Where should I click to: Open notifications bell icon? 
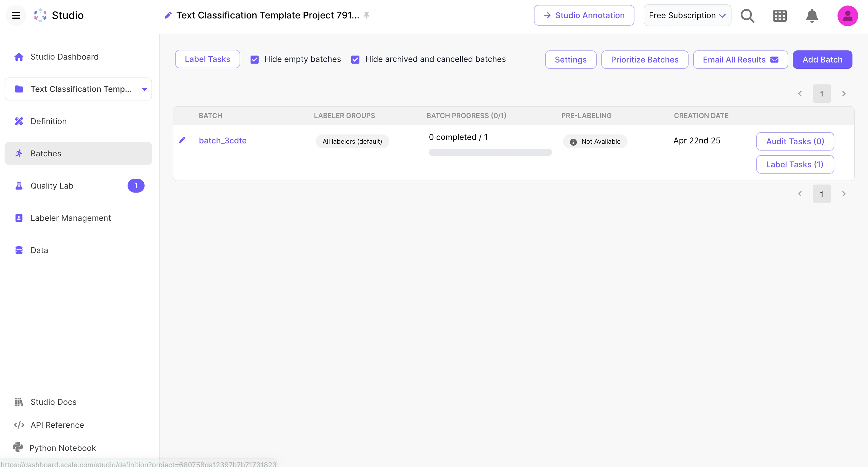(x=812, y=15)
